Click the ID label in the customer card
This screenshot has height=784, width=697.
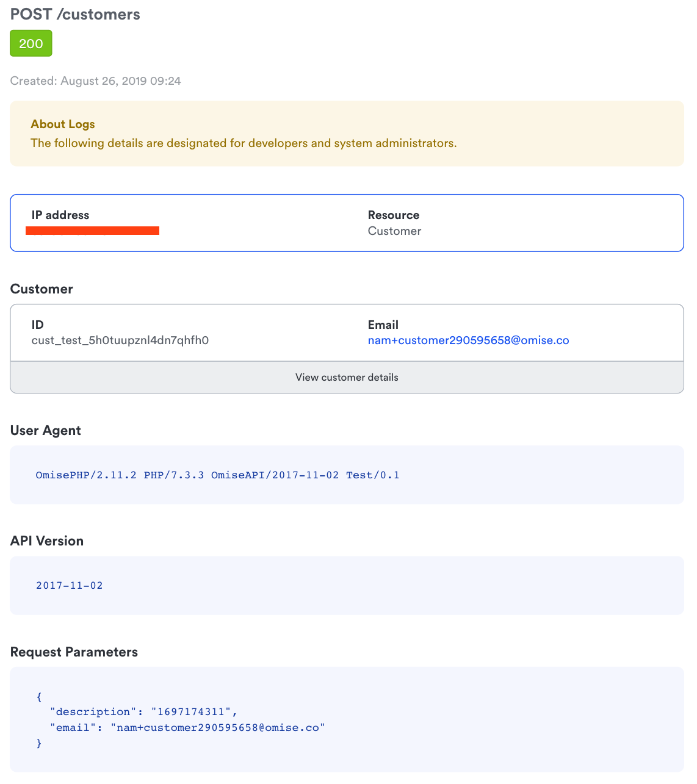(x=38, y=325)
